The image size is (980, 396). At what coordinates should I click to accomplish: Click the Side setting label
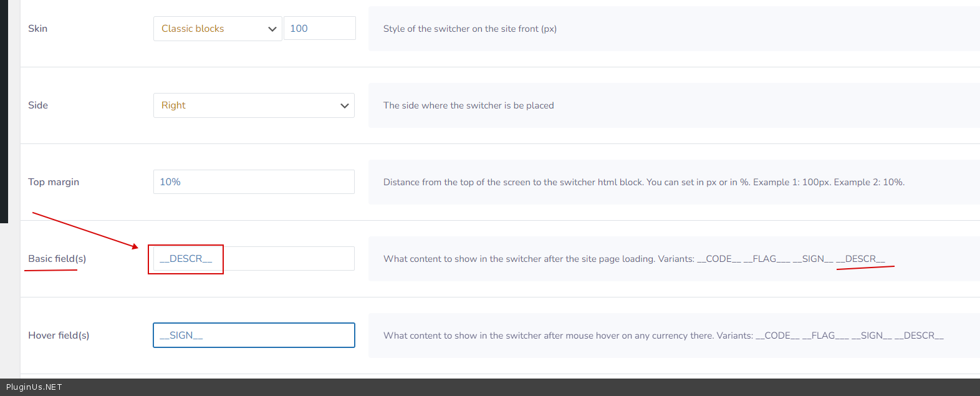tap(38, 105)
